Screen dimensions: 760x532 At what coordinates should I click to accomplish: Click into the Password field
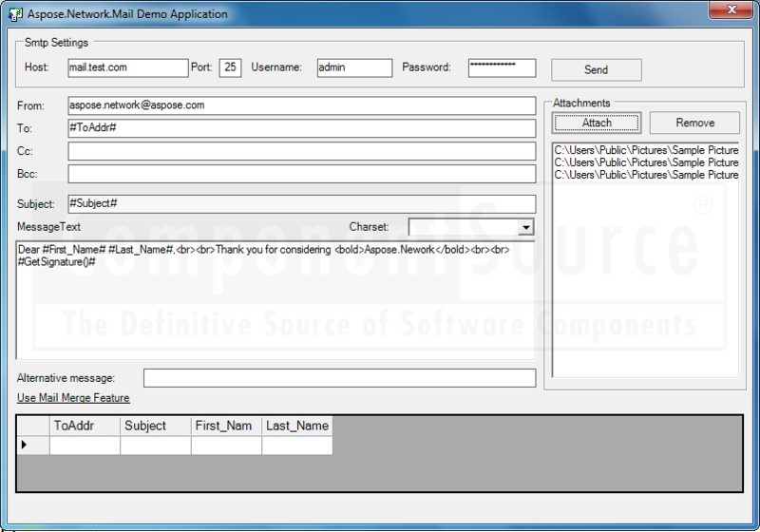click(x=503, y=67)
